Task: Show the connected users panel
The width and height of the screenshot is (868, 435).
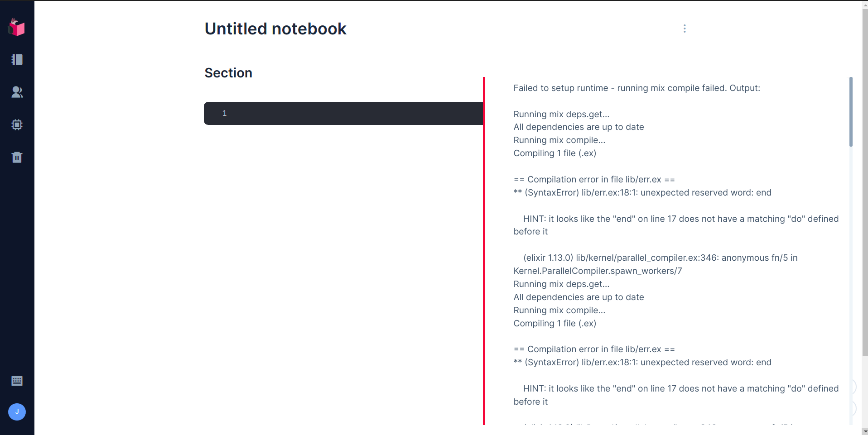Action: click(17, 92)
